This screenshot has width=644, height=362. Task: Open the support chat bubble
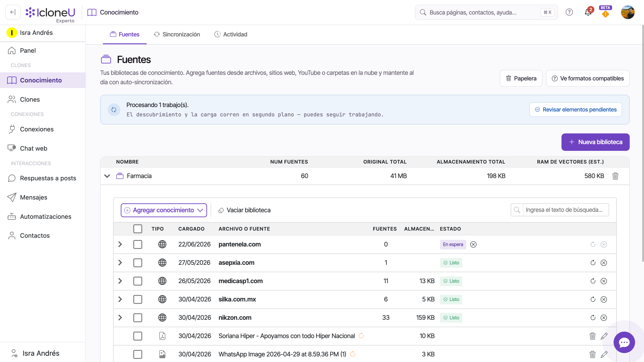click(624, 342)
